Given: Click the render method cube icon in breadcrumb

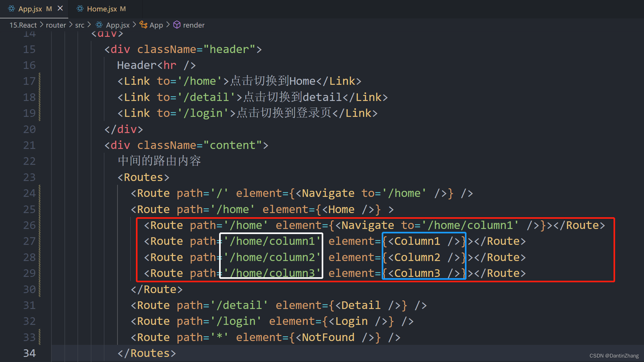Looking at the screenshot, I should (x=177, y=25).
